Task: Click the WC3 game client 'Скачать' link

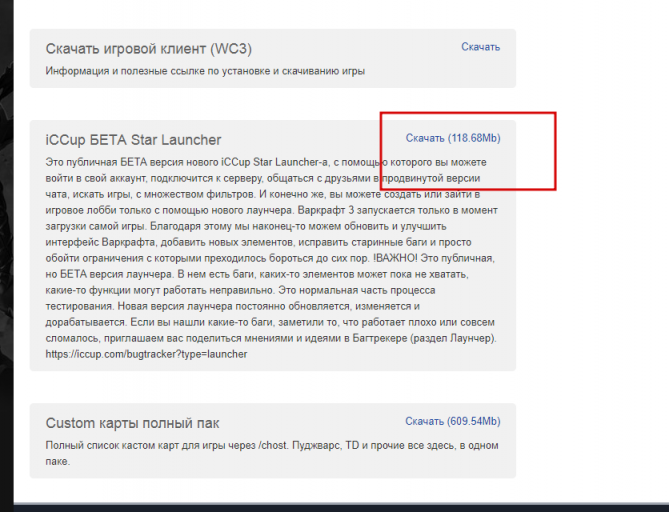Action: tap(480, 47)
